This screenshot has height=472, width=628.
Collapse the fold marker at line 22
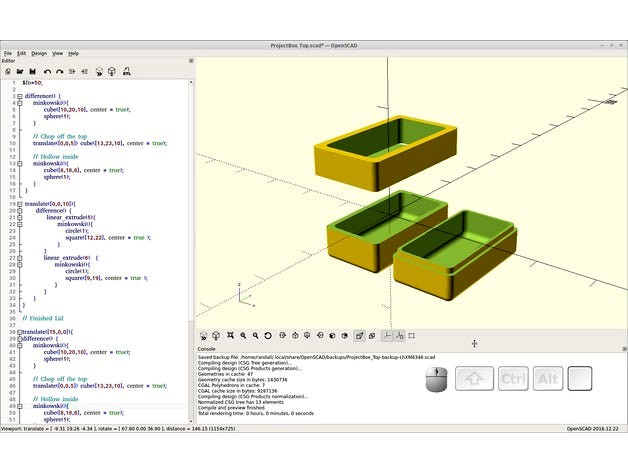click(19, 224)
